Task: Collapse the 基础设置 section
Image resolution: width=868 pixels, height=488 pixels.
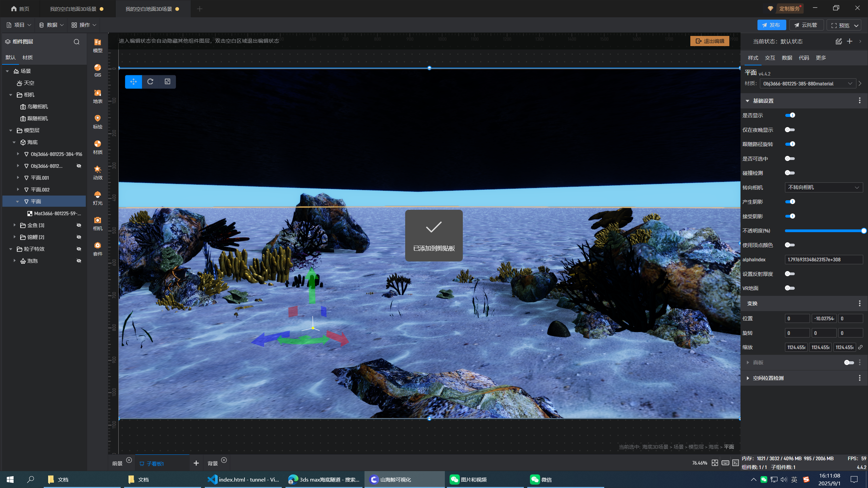Action: tap(747, 101)
